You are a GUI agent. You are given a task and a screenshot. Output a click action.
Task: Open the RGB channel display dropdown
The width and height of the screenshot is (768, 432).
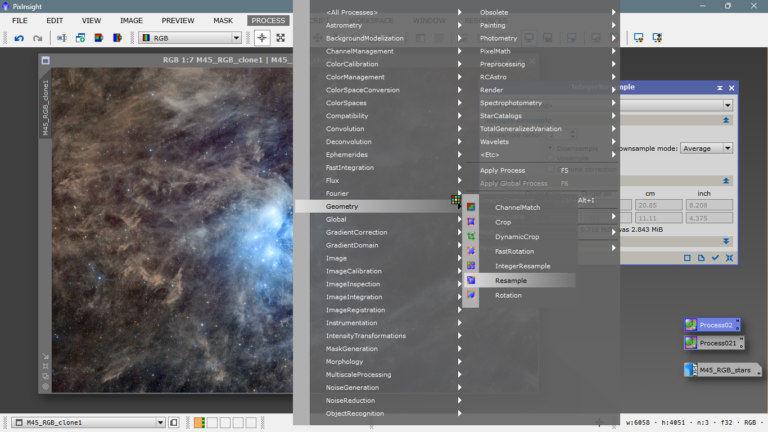pyautogui.click(x=191, y=38)
